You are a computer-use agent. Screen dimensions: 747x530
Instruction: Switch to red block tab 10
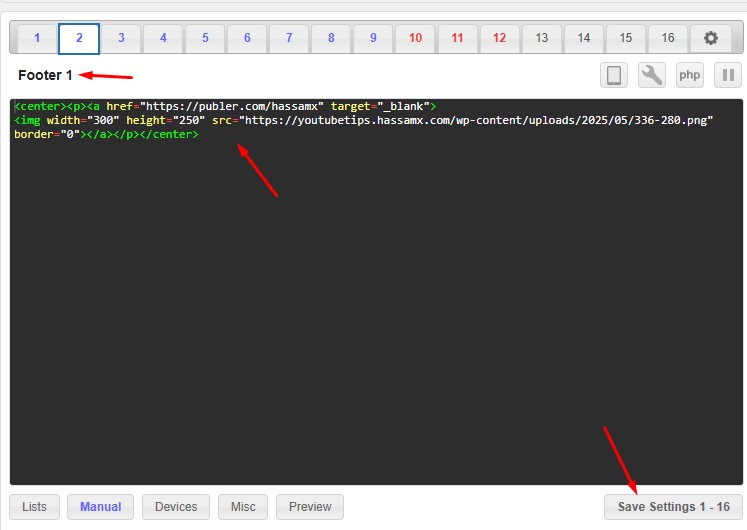(415, 38)
